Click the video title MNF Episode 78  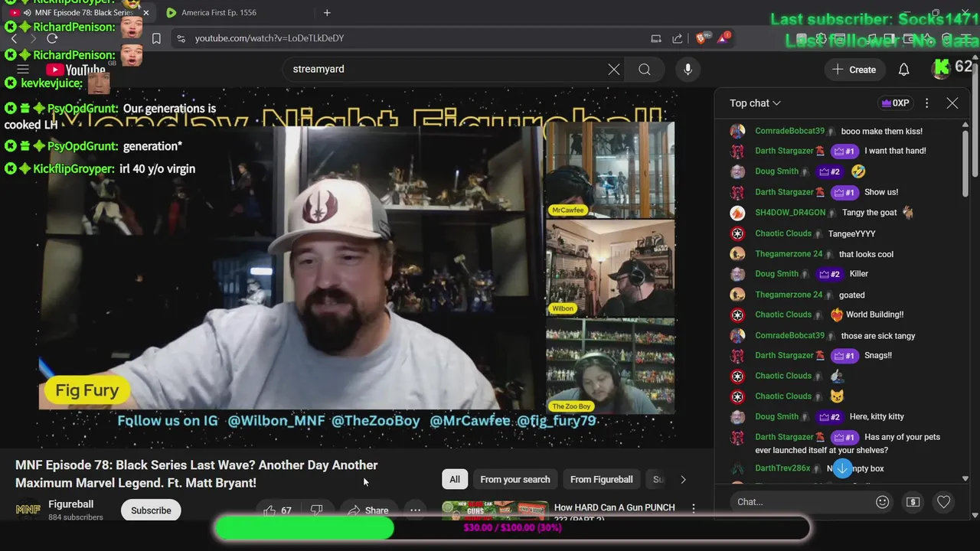pyautogui.click(x=197, y=474)
